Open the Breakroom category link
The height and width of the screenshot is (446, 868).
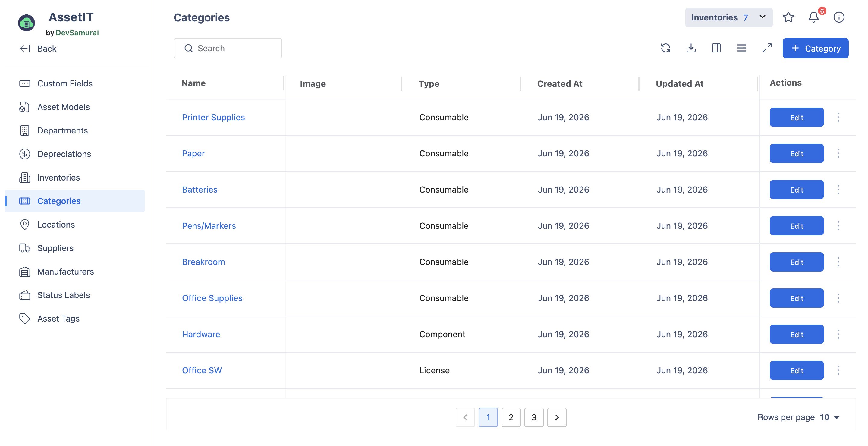coord(203,262)
